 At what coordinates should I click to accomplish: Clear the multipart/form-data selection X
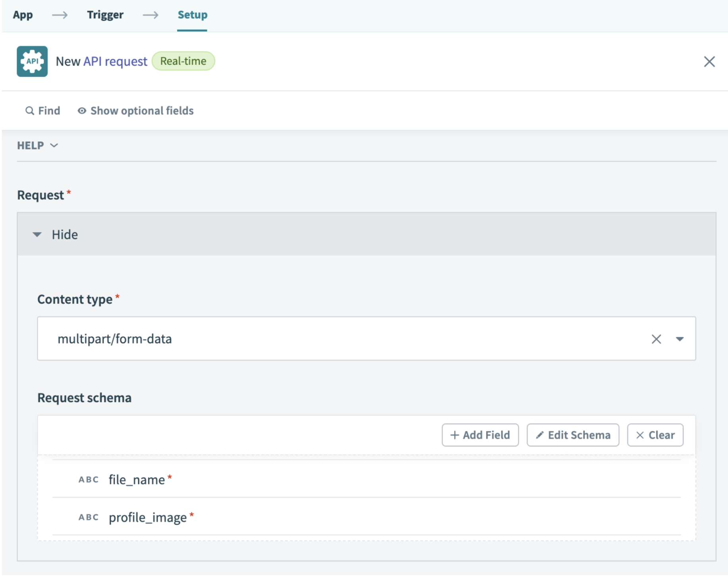(x=656, y=339)
